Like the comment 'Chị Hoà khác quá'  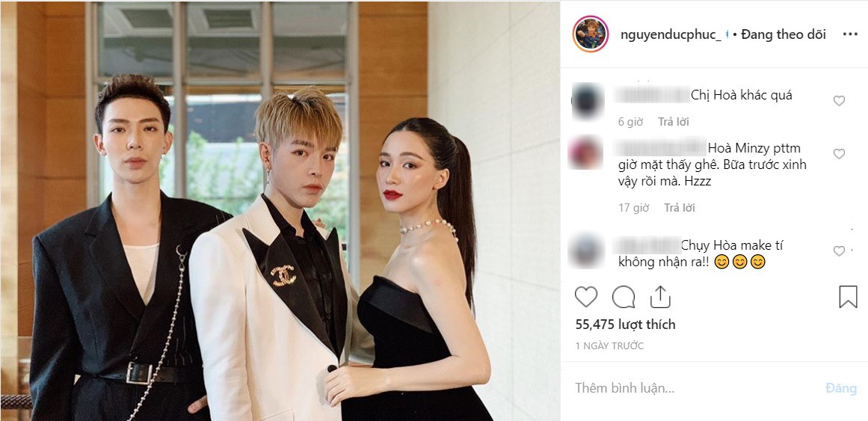(x=839, y=101)
